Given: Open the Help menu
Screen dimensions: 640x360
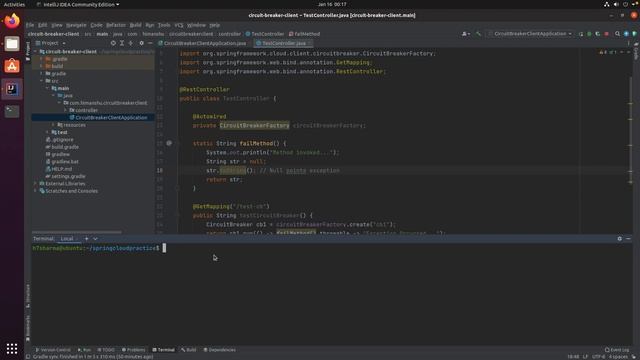Looking at the screenshot, I should tap(214, 25).
